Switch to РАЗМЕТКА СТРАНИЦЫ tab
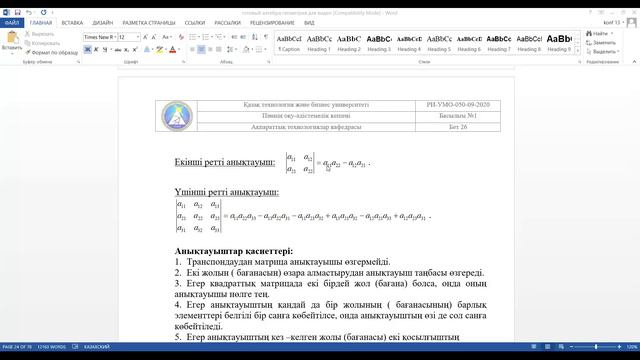The image size is (640, 360). (149, 23)
